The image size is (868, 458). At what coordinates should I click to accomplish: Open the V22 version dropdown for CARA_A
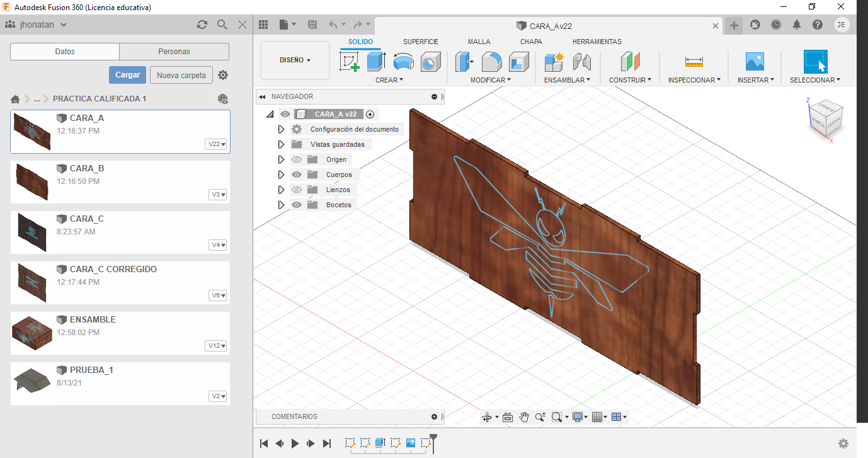tap(217, 144)
